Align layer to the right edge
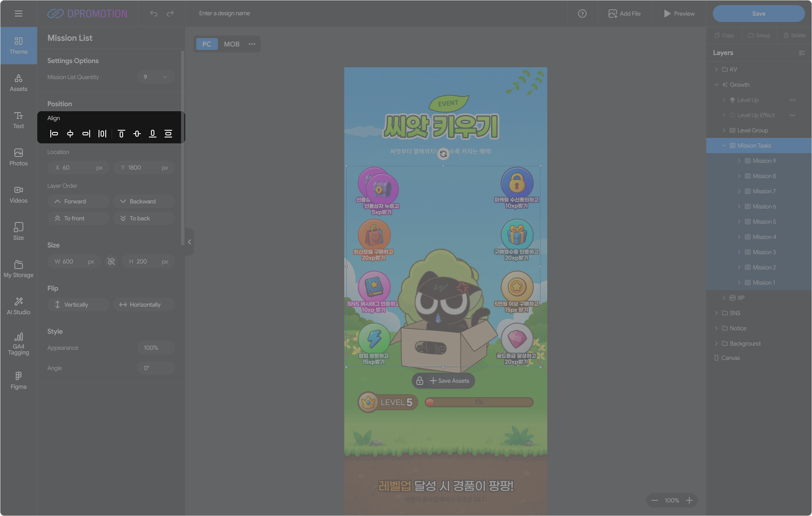Viewport: 812px width, 516px height. click(86, 134)
